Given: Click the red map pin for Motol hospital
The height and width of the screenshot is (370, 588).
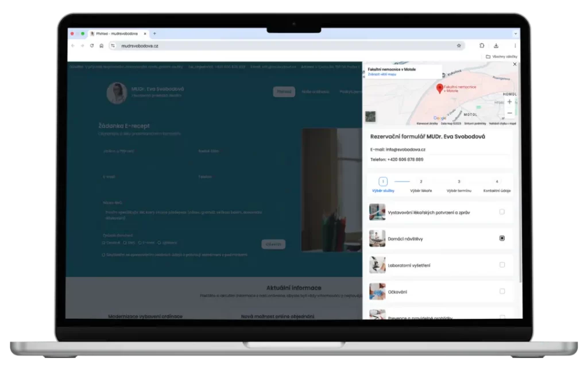Looking at the screenshot, I should (x=440, y=88).
